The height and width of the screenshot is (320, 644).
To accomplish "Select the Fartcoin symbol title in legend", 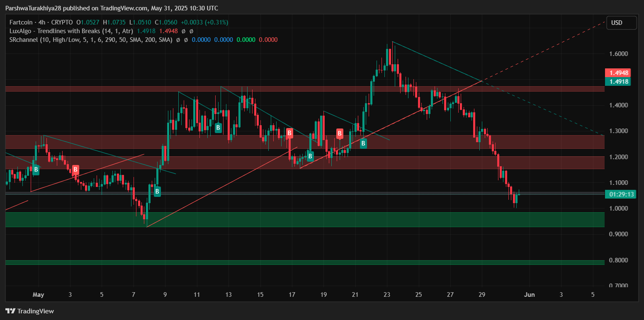I will click(x=22, y=22).
